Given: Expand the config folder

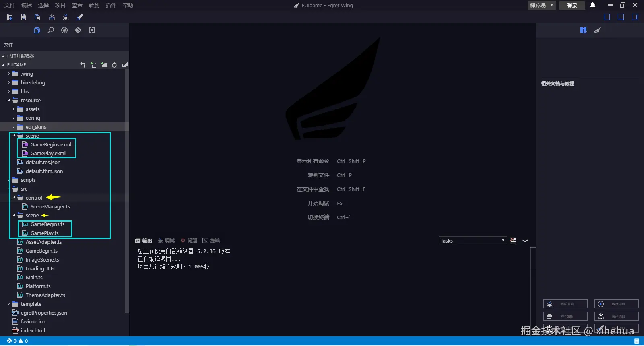Looking at the screenshot, I should [x=14, y=118].
